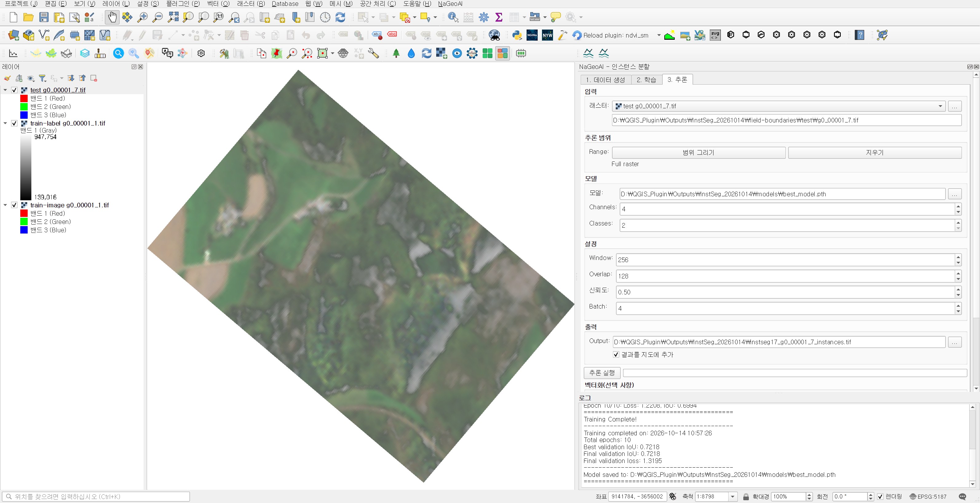The image size is (980, 503).
Task: Switch to the 1. 데이터 생성 tab
Action: tap(606, 80)
